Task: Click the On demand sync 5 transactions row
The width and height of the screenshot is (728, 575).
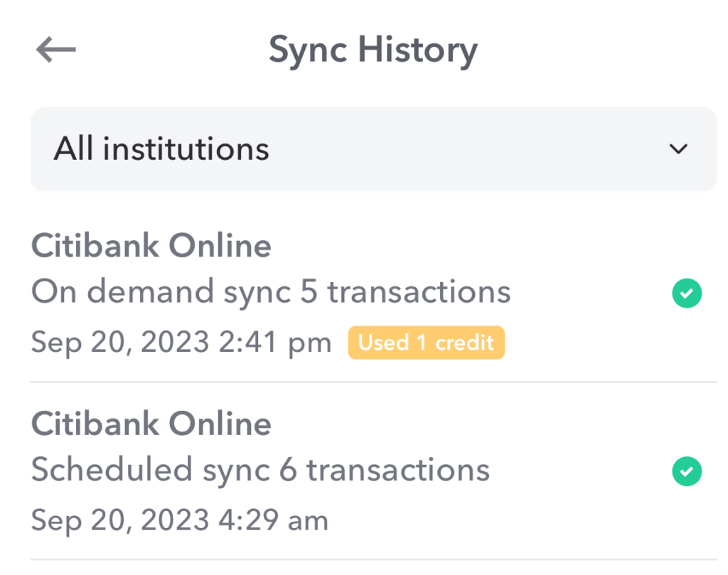Action: pos(270,291)
